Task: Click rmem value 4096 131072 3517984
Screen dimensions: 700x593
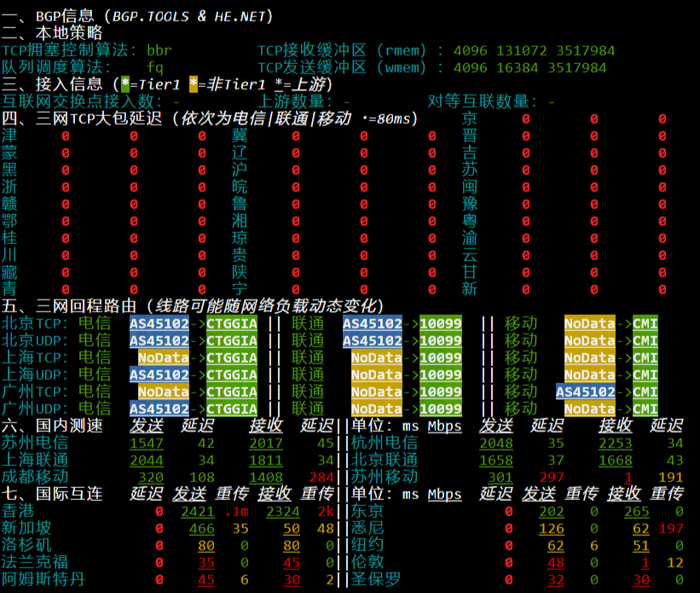Action: click(x=534, y=50)
